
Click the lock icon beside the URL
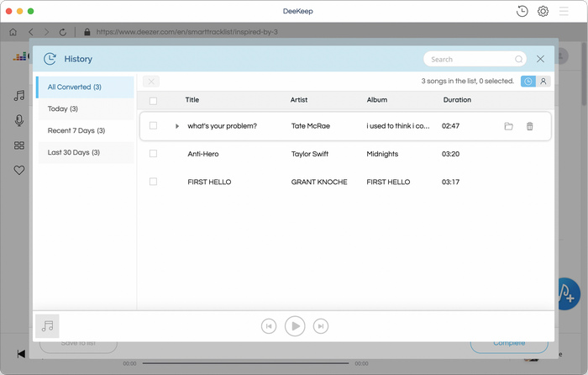[87, 32]
